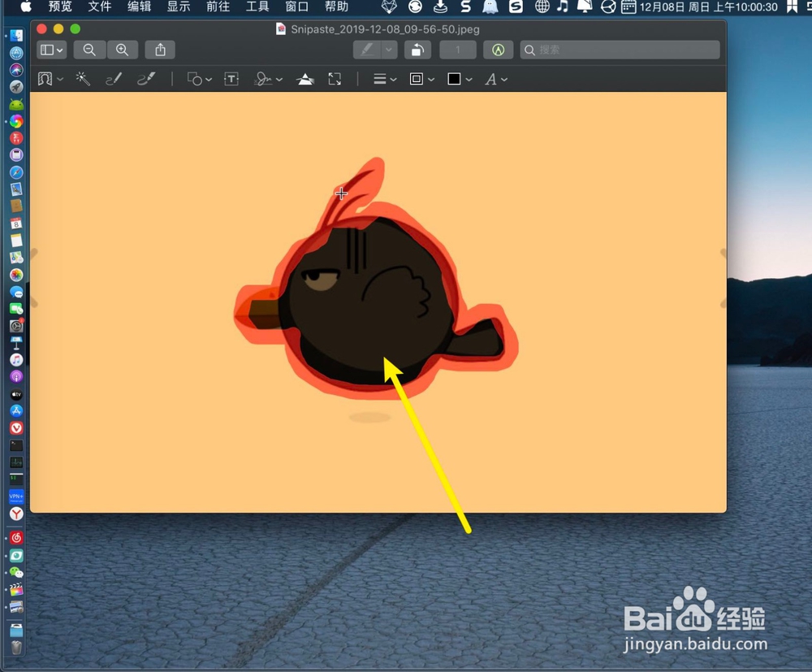Open the Border Color square icon
This screenshot has width=812, height=672.
pyautogui.click(x=417, y=79)
